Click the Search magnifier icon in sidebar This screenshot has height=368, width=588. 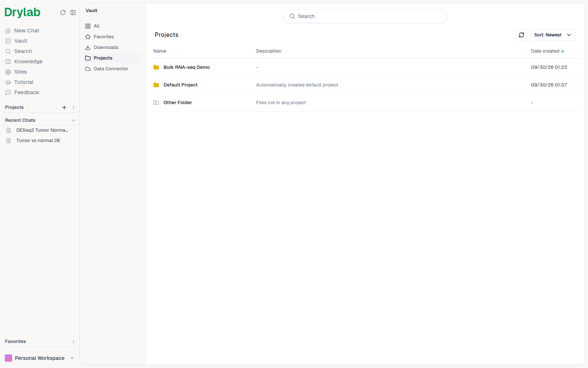[x=8, y=52]
